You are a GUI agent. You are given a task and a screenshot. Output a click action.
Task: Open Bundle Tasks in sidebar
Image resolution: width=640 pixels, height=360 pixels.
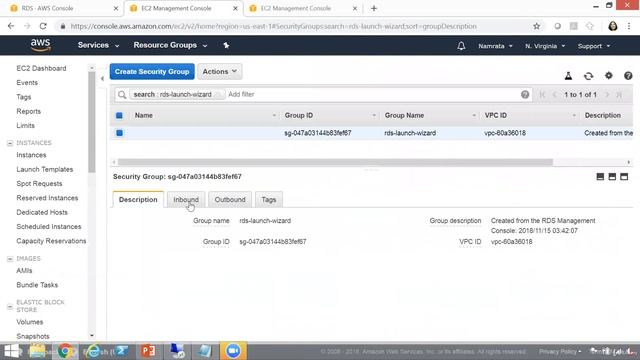(37, 285)
